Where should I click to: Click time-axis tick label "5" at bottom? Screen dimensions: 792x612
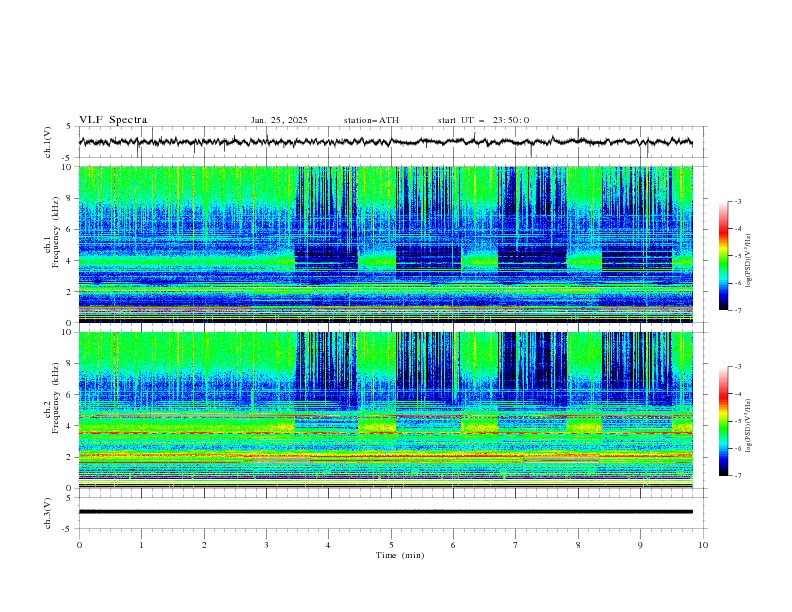click(391, 545)
